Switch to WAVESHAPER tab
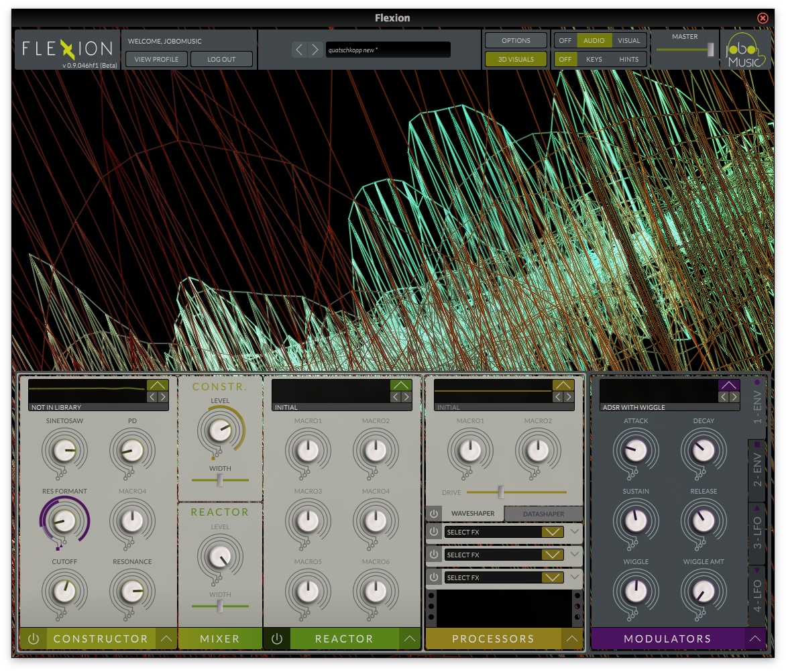Screen dimensions: 786x672 tap(473, 514)
